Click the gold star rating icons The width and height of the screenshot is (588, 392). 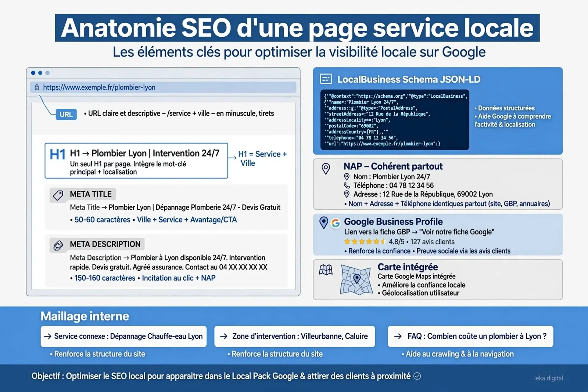365,242
